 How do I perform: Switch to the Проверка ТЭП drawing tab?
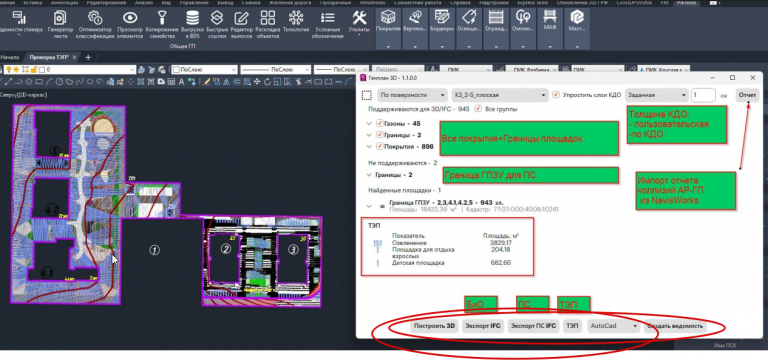pos(49,57)
